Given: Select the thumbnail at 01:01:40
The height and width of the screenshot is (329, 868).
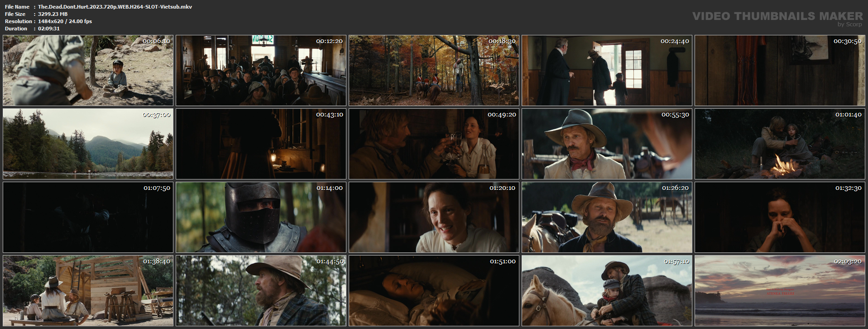Looking at the screenshot, I should (780, 144).
